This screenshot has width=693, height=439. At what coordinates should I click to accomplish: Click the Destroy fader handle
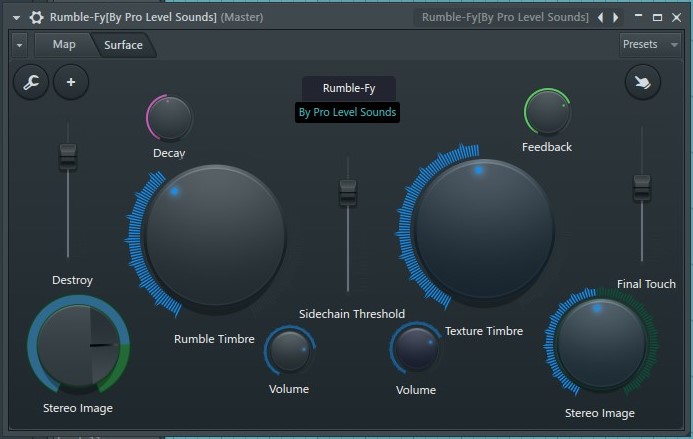pos(68,157)
